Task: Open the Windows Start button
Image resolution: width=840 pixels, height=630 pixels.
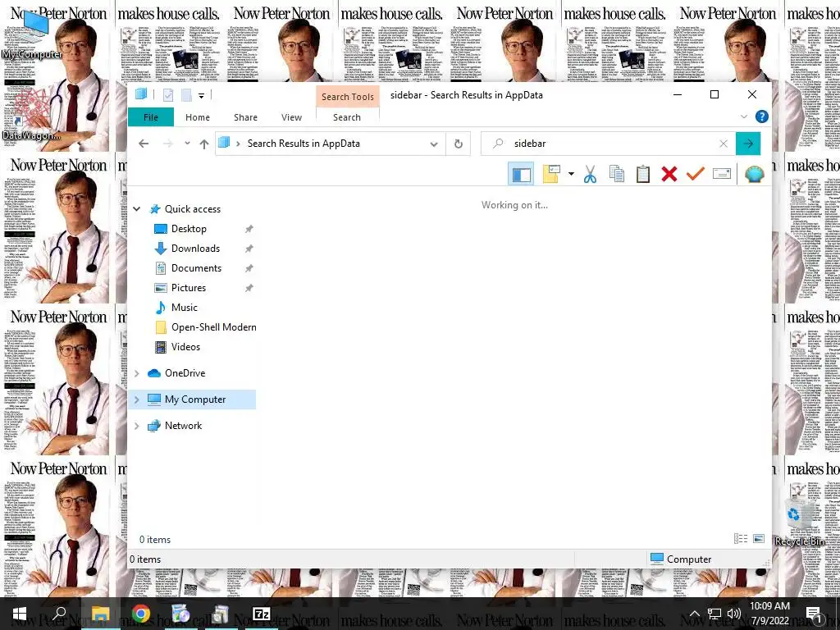Action: point(20,614)
